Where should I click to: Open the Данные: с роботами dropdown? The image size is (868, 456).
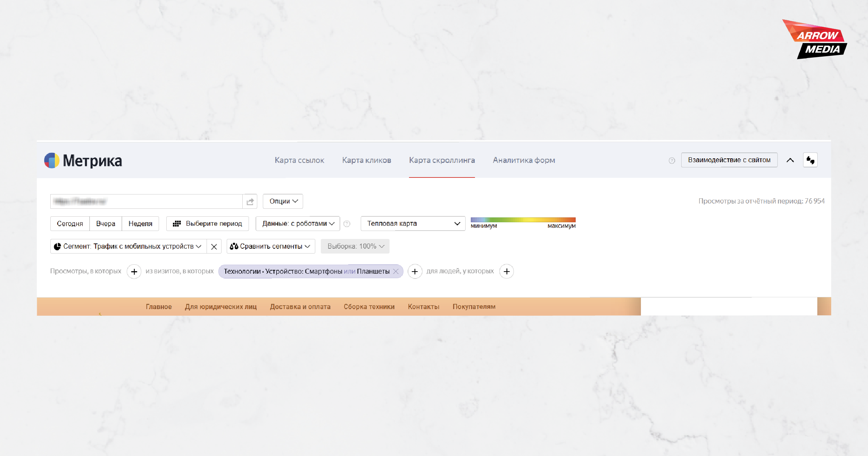coord(298,224)
